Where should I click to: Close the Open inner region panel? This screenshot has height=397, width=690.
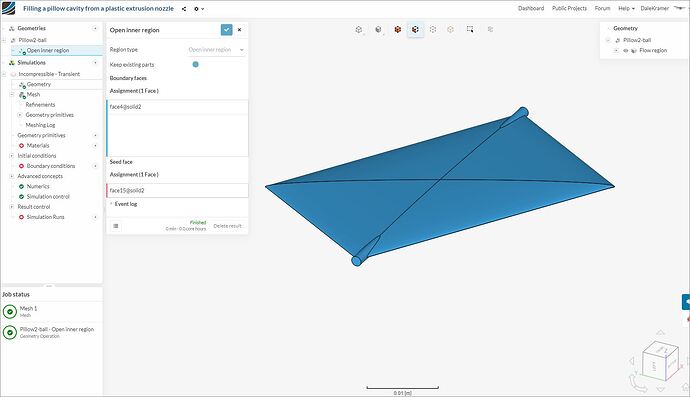(x=239, y=29)
